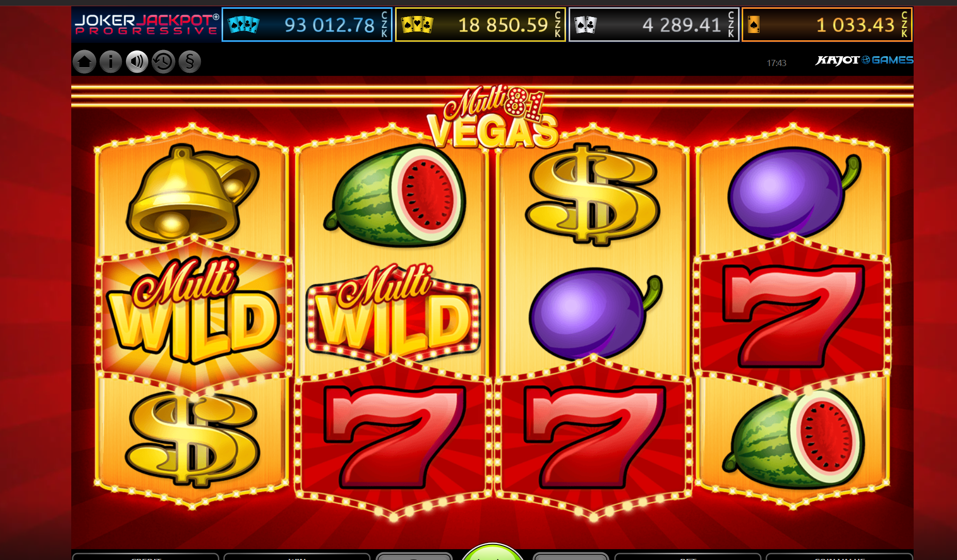Go to the home lobby icon
This screenshot has height=560, width=957.
tap(84, 62)
